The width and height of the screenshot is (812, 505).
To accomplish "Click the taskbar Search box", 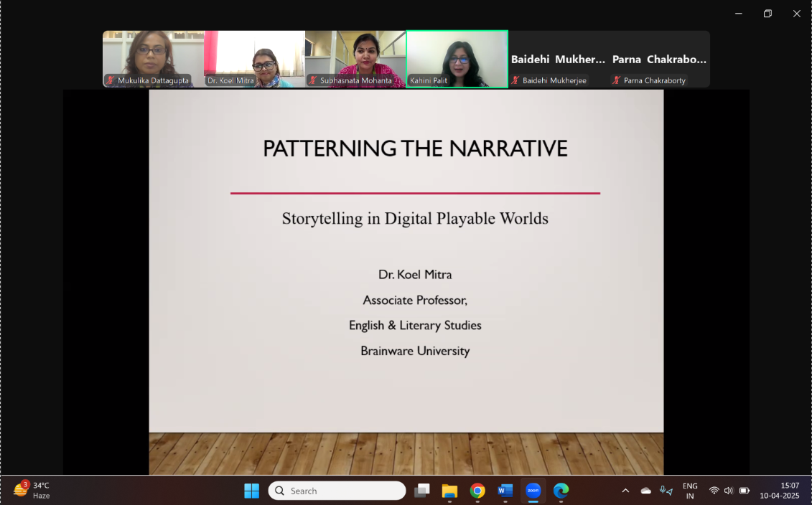I will [x=337, y=491].
